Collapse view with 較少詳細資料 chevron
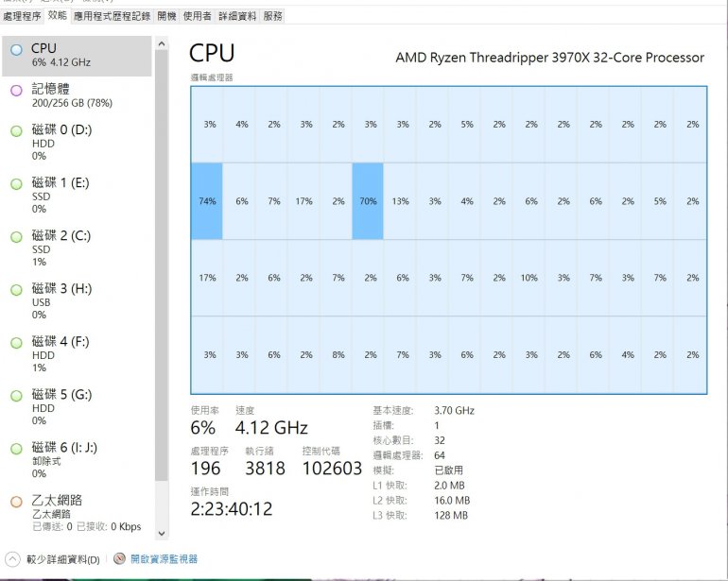728x581 pixels. [x=12, y=559]
